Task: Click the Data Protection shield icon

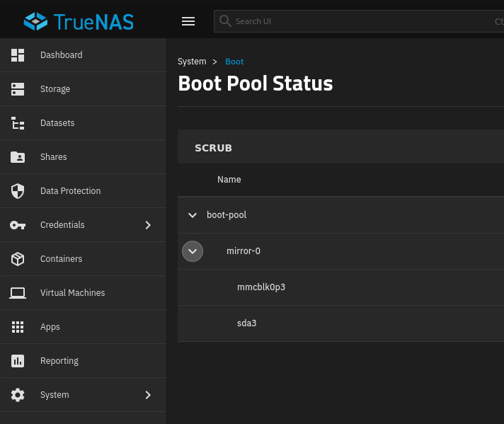Action: pos(18,191)
